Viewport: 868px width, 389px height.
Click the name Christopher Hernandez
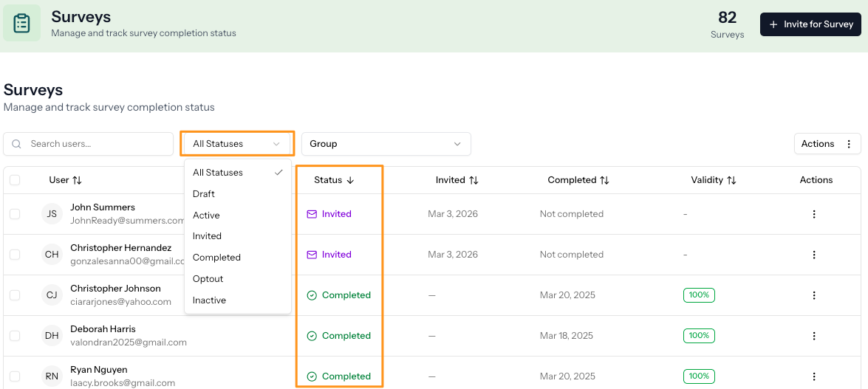120,248
